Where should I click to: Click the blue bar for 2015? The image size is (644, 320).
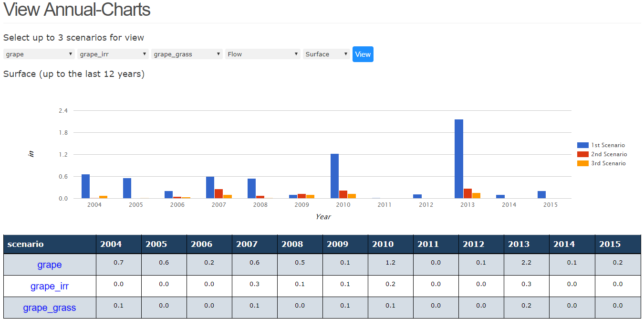click(x=542, y=194)
